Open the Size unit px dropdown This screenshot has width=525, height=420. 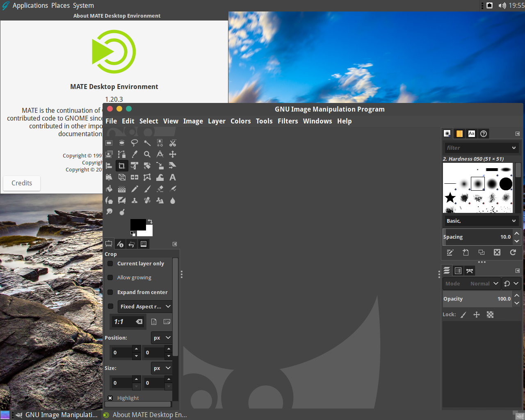click(x=162, y=368)
